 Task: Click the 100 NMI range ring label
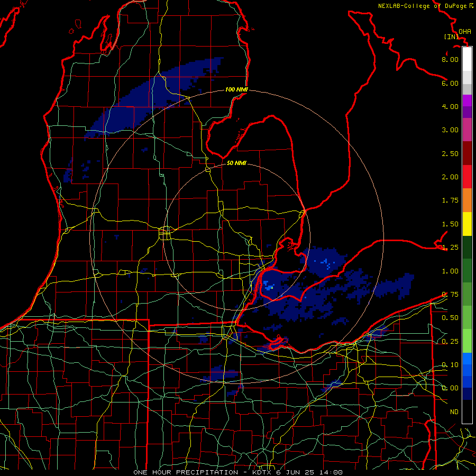click(x=236, y=89)
